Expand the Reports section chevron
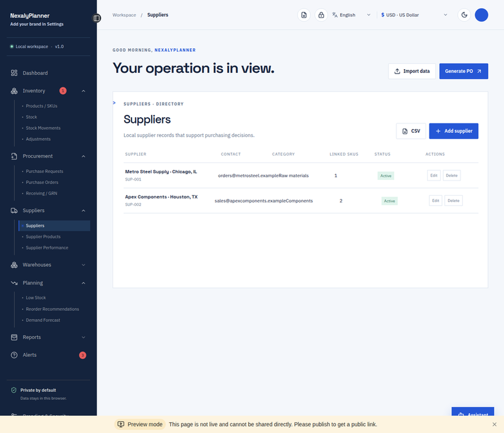The width and height of the screenshot is (504, 433). pyautogui.click(x=83, y=337)
